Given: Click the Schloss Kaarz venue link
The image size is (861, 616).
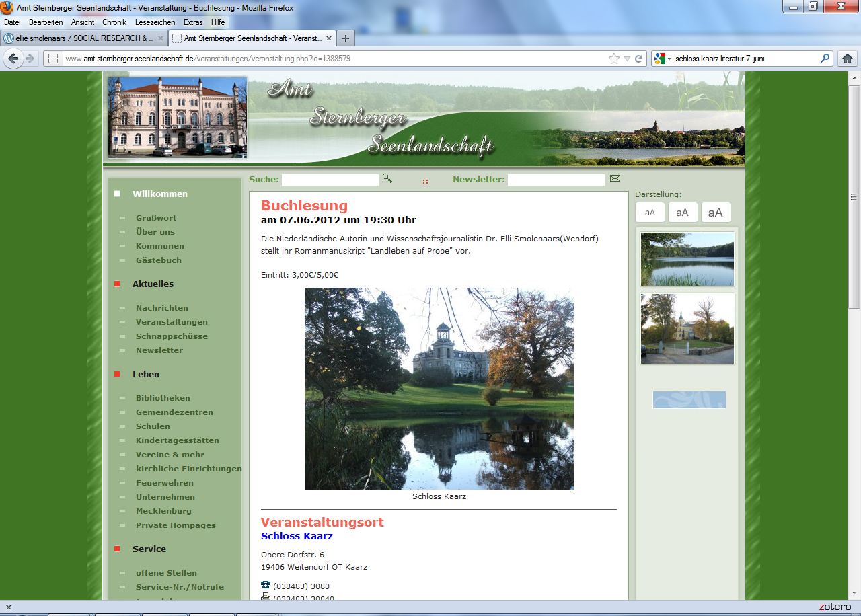Looking at the screenshot, I should tap(297, 536).
